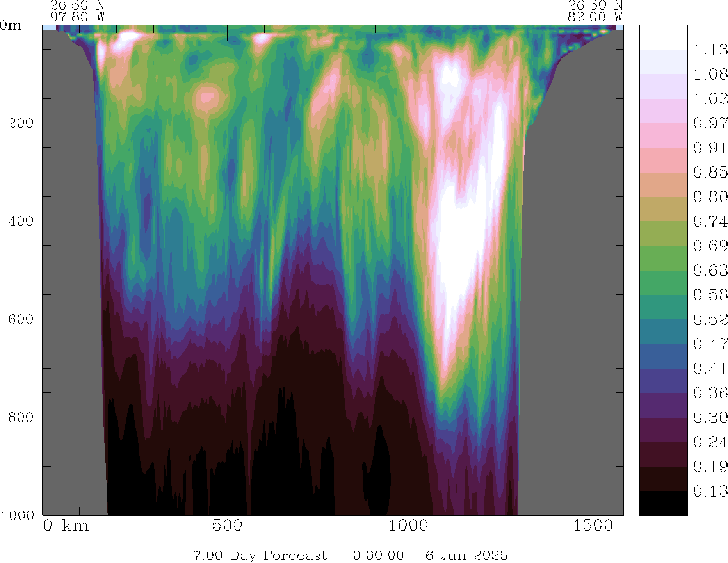Click the 1500 distance axis label
This screenshot has height=563, width=728.
[593, 526]
